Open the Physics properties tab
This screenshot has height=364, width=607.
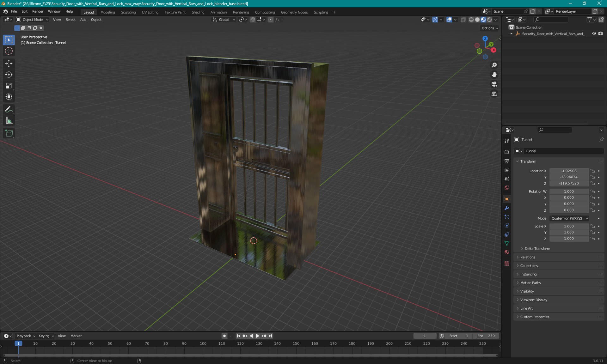[507, 226]
